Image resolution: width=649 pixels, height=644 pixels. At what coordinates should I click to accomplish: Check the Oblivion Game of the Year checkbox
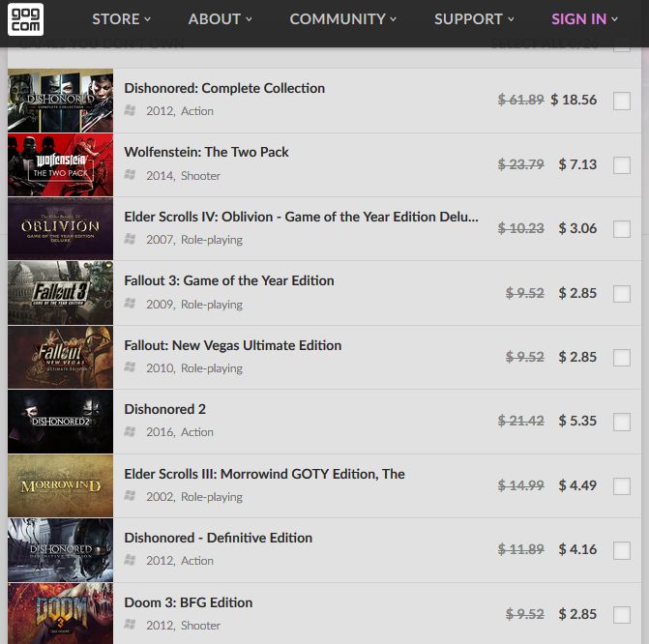622,229
